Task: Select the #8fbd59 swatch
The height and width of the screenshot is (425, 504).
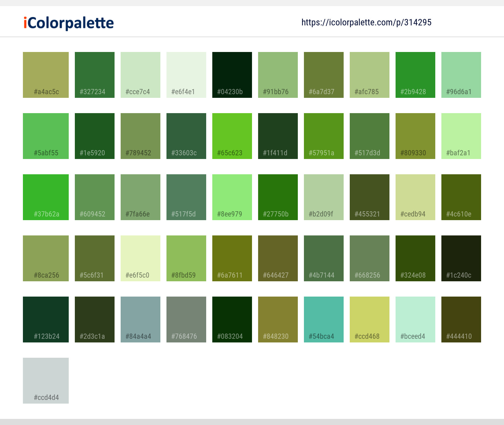Action: click(186, 258)
